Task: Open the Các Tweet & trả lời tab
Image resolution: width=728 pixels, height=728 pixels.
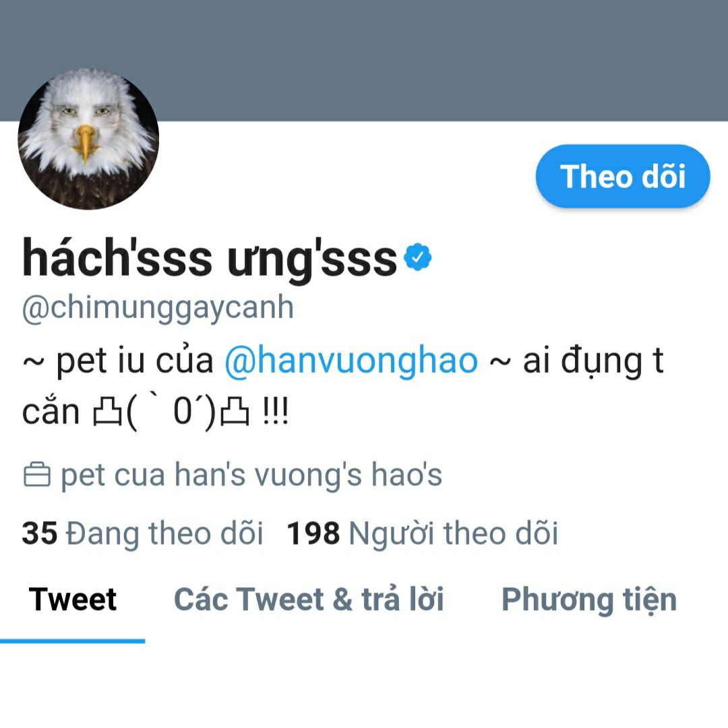Action: 309,599
